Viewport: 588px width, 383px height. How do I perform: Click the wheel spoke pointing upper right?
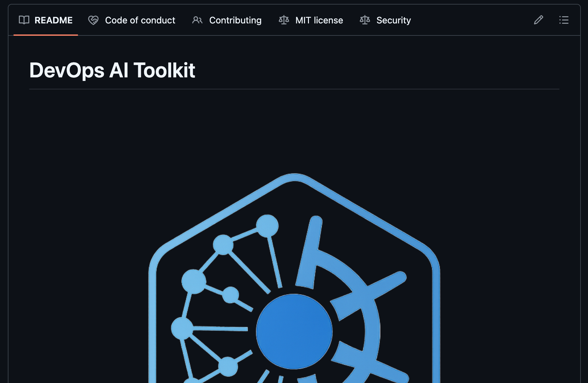(x=387, y=283)
